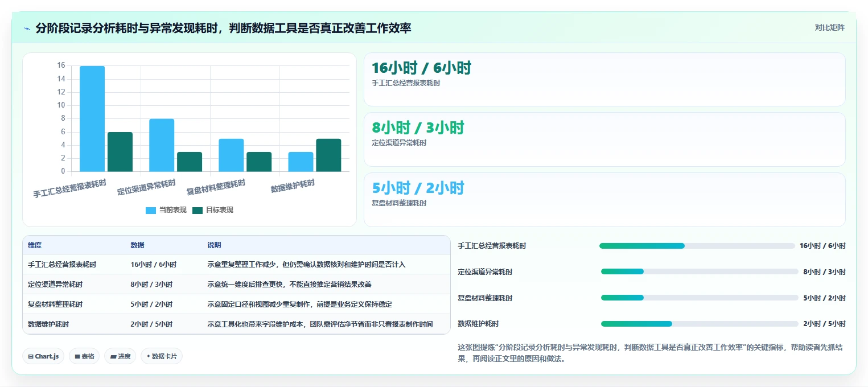Open the 16小时 / 6小时 data card

604,80
